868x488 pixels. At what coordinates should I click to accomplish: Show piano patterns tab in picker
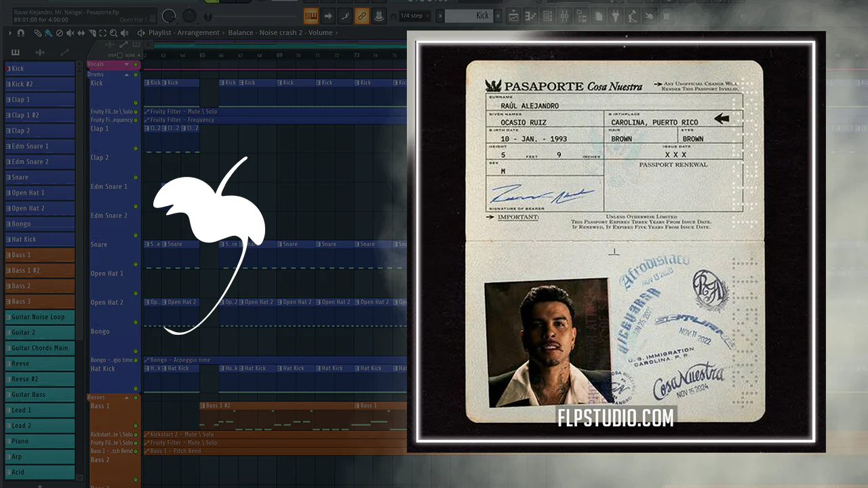pos(16,52)
